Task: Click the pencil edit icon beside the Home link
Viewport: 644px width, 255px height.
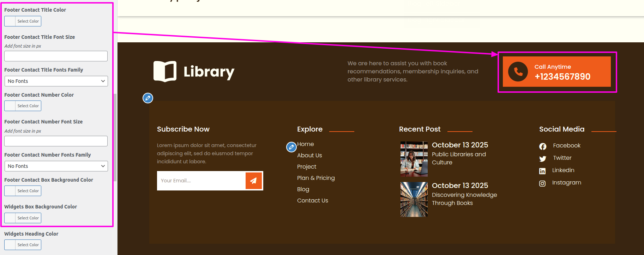Action: pyautogui.click(x=291, y=147)
